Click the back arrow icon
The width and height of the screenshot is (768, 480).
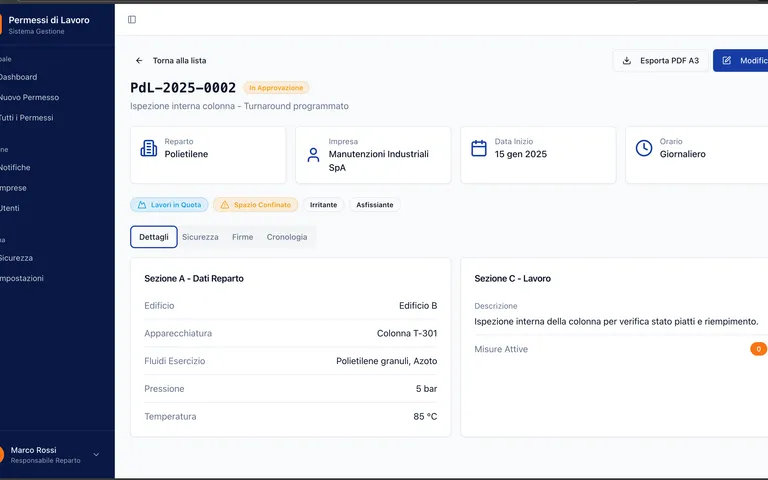tap(139, 60)
